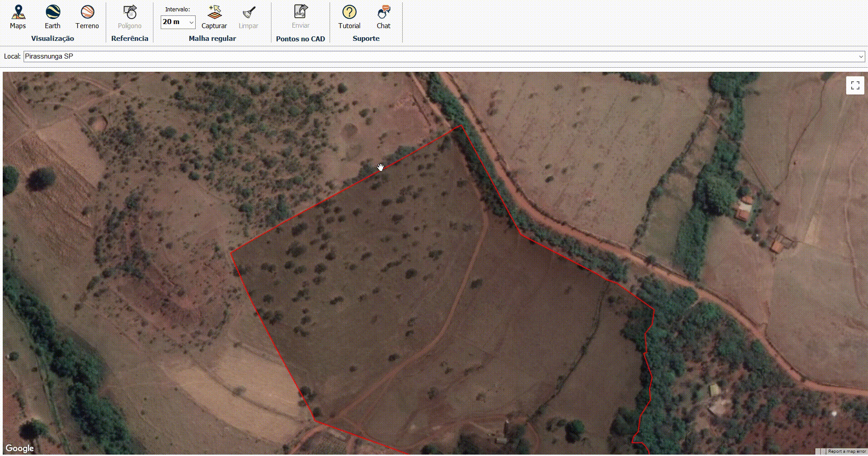The image size is (868, 456).
Task: Switch to Maps view
Action: pyautogui.click(x=18, y=17)
